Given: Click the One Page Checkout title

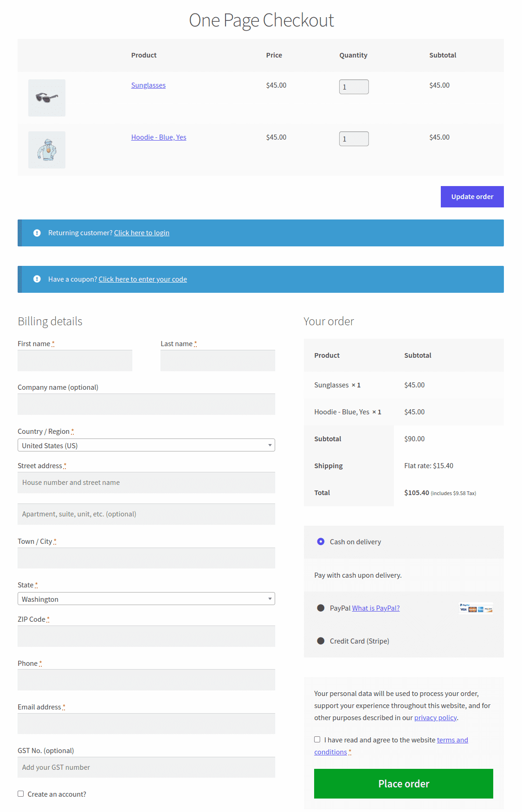Looking at the screenshot, I should coord(261,20).
